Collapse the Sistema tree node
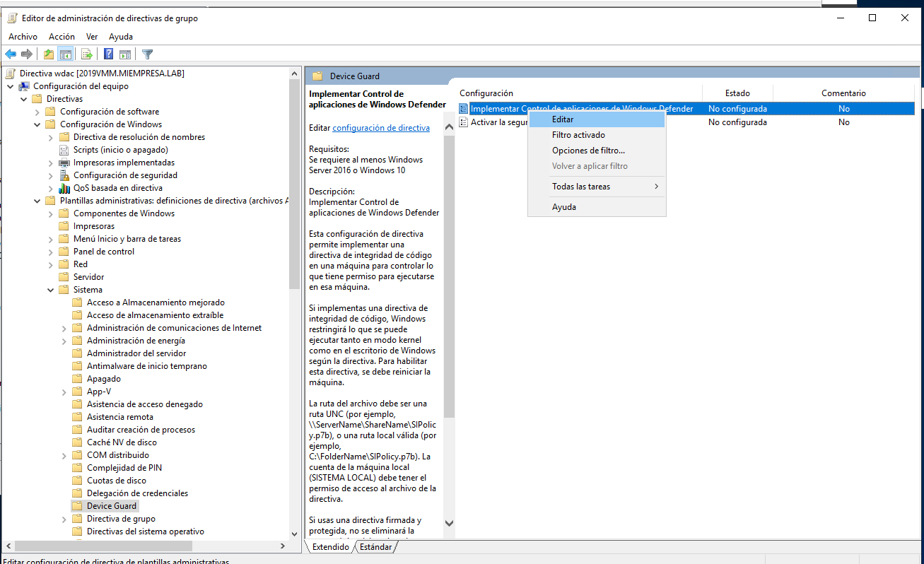Screen dimensions: 924x564 pos(51,290)
